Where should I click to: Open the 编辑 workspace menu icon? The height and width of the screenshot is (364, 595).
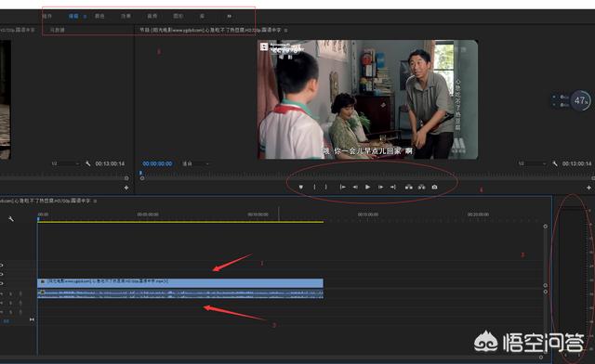85,17
